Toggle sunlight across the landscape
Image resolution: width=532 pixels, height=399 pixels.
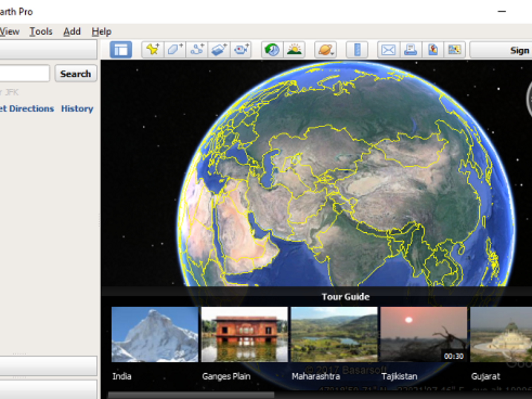point(294,50)
